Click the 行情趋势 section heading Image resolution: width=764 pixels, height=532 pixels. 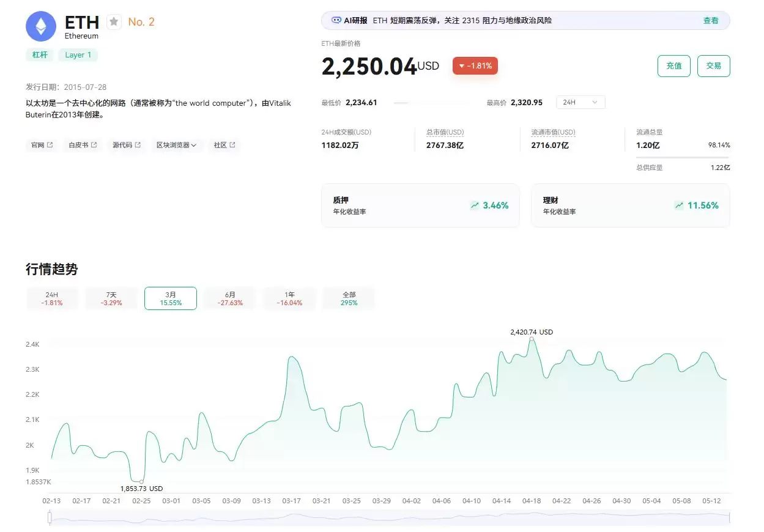[x=52, y=269]
